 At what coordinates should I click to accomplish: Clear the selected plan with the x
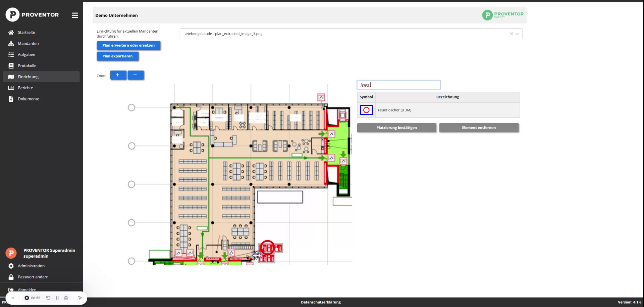[x=511, y=34]
